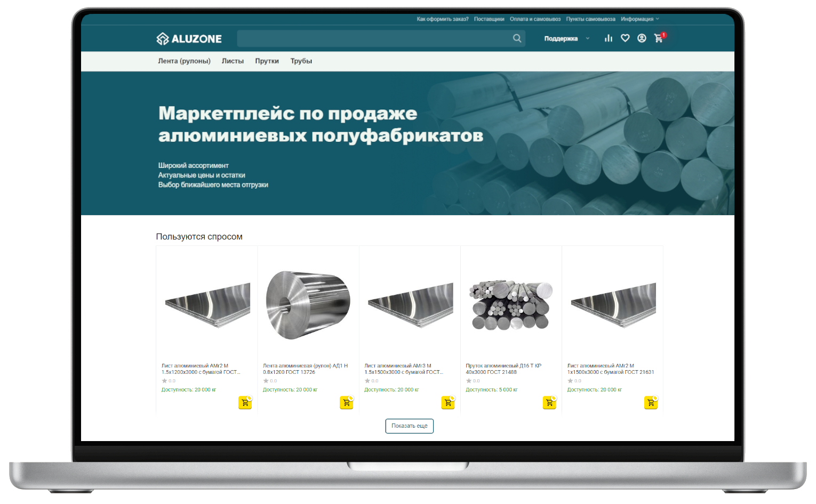816x504 pixels.
Task: Click the search input field
Action: point(373,38)
